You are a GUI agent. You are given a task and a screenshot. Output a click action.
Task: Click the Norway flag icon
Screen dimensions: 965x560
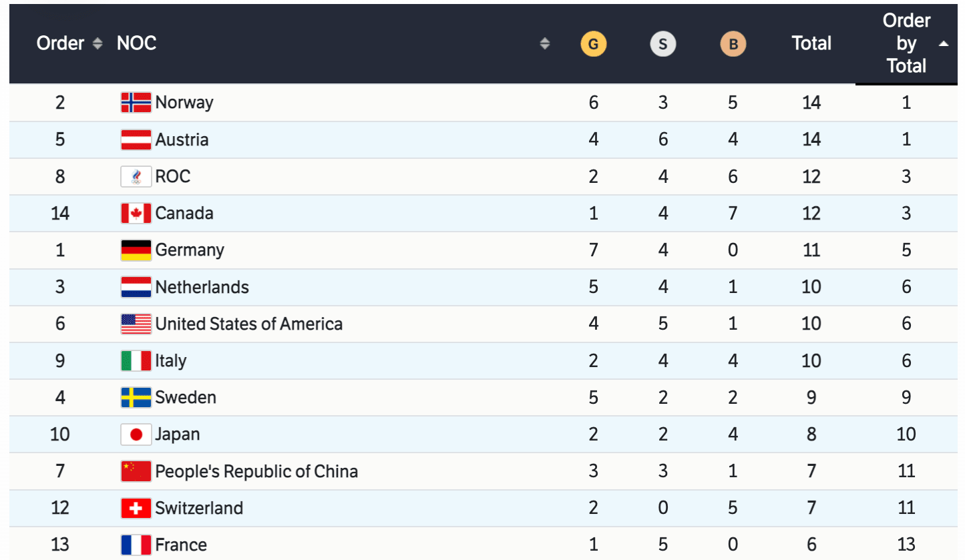pyautogui.click(x=136, y=103)
